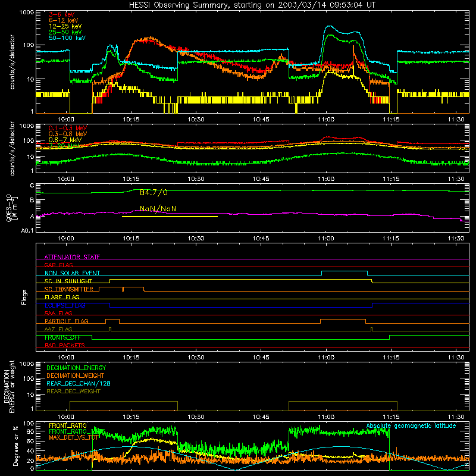Click the DECIMATION ENERGY or weight axis title
Viewport: 476px width, 476px height.
(x=9, y=386)
